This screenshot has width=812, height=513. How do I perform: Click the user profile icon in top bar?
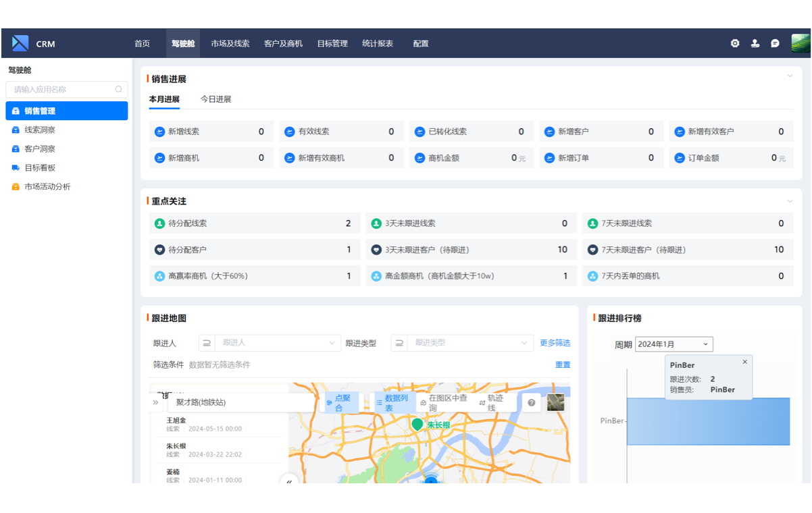point(755,43)
